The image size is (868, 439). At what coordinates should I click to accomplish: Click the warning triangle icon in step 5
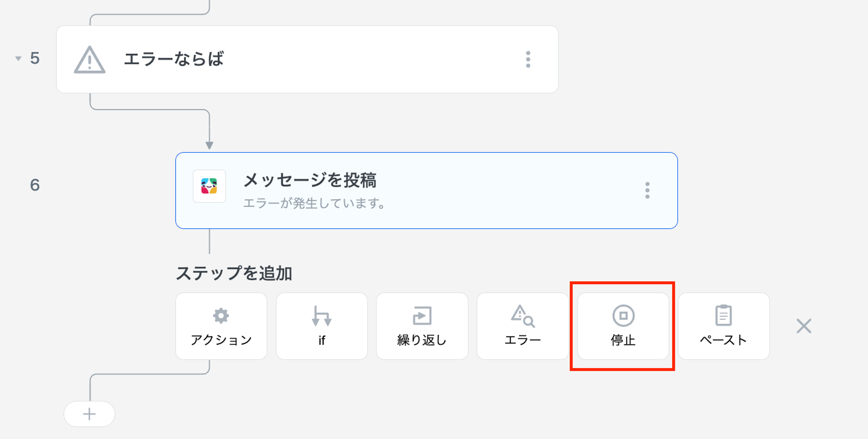point(89,60)
